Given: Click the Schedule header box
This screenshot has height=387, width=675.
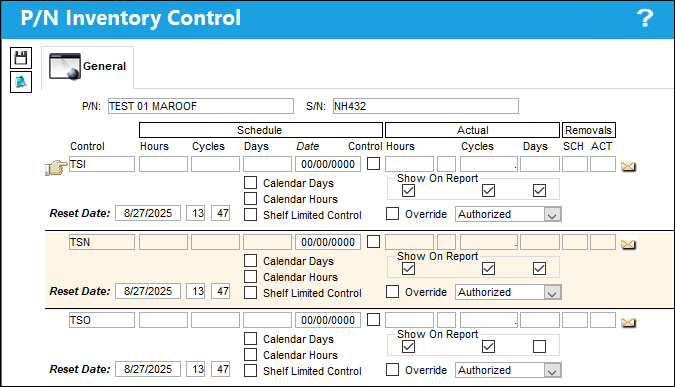Looking at the screenshot, I should pos(261,130).
